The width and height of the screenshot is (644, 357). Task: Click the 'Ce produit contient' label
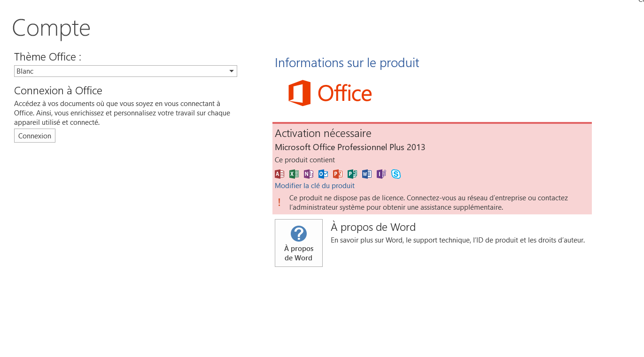[305, 160]
